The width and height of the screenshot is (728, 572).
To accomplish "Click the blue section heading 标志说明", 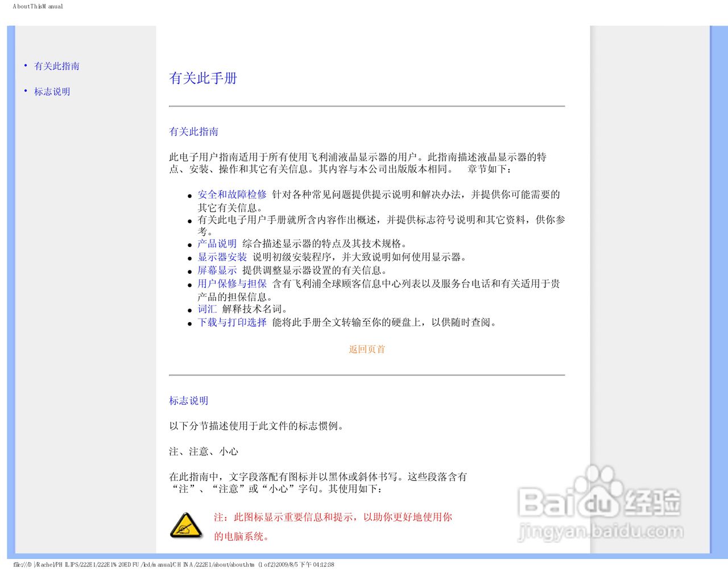I will click(189, 401).
